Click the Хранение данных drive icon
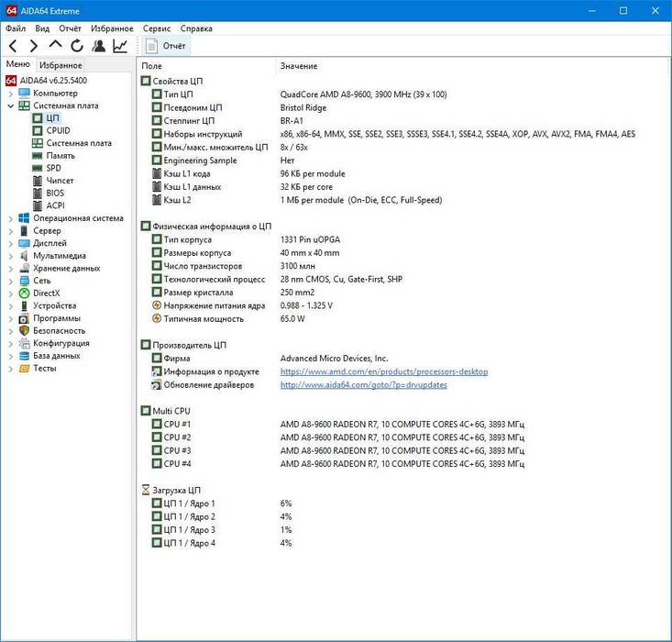672x642 pixels. (25, 269)
